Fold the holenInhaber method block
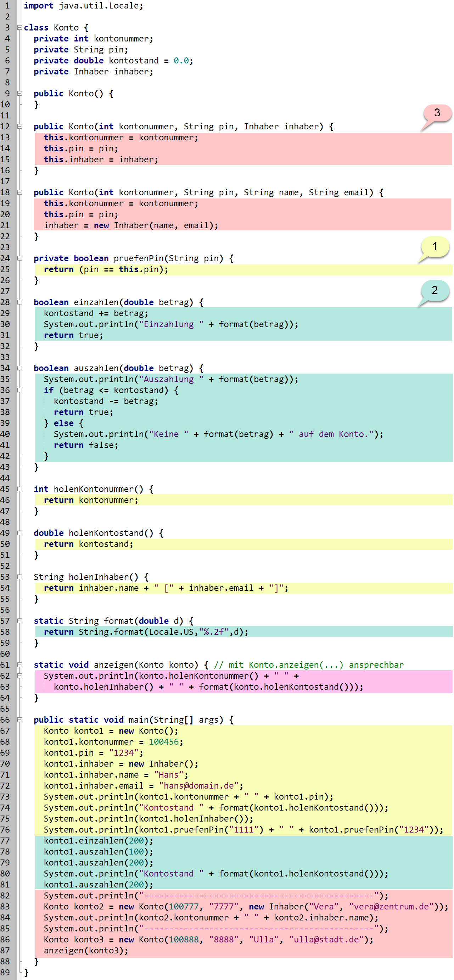 click(x=19, y=577)
